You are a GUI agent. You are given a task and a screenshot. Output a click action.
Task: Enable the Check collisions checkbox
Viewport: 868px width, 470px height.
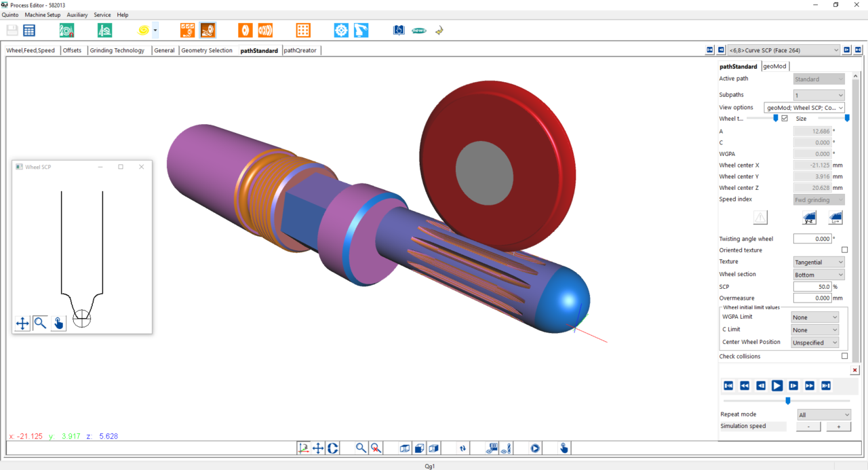pos(844,356)
